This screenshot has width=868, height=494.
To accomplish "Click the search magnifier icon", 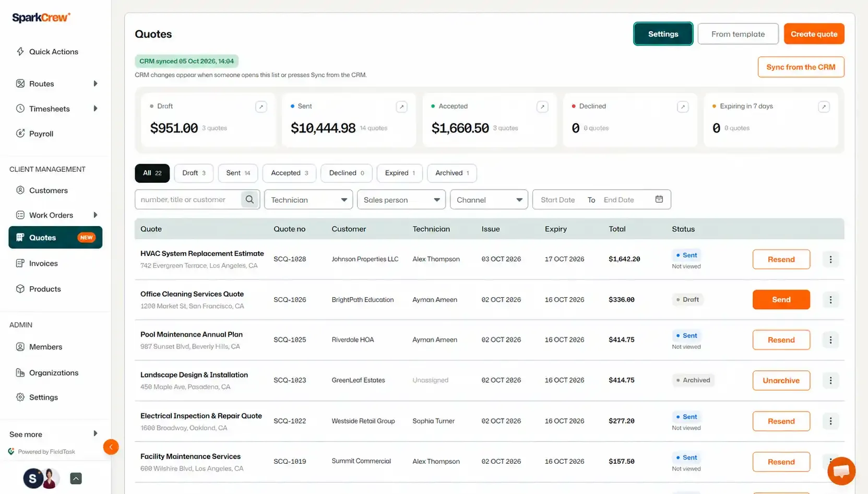I will (x=250, y=199).
